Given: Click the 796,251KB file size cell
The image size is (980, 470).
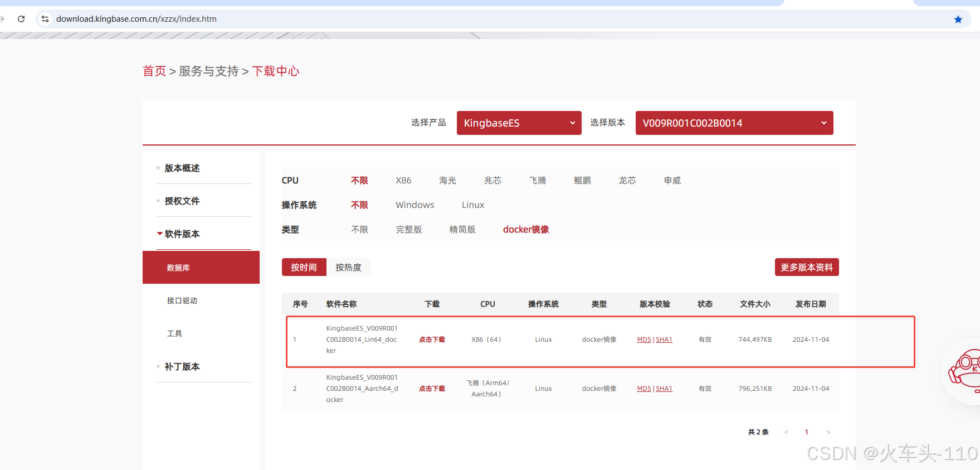Looking at the screenshot, I should click(755, 389).
